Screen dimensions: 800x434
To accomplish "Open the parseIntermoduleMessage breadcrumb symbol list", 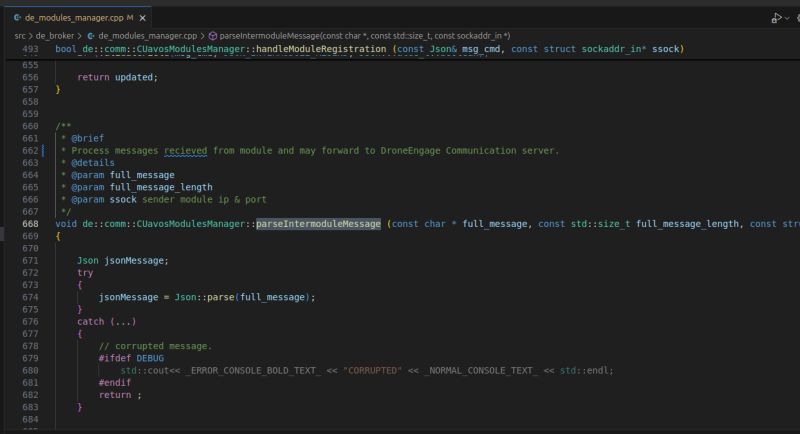I will tap(364, 36).
